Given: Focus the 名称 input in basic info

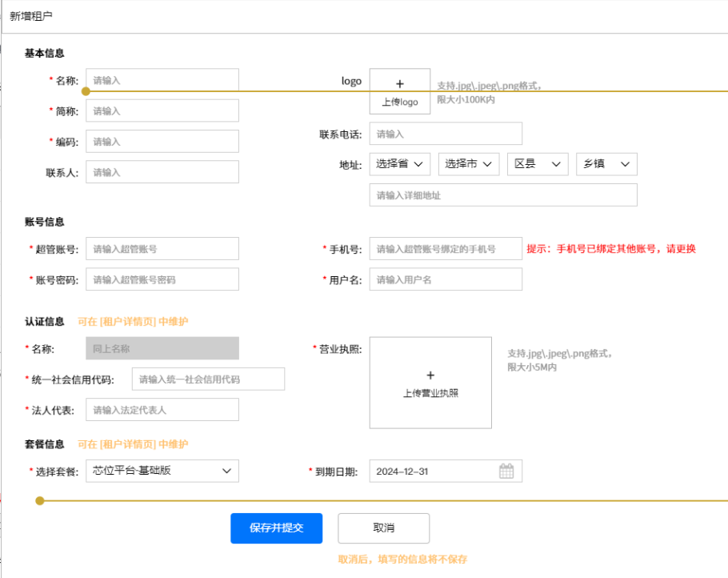Looking at the screenshot, I should coord(162,80).
